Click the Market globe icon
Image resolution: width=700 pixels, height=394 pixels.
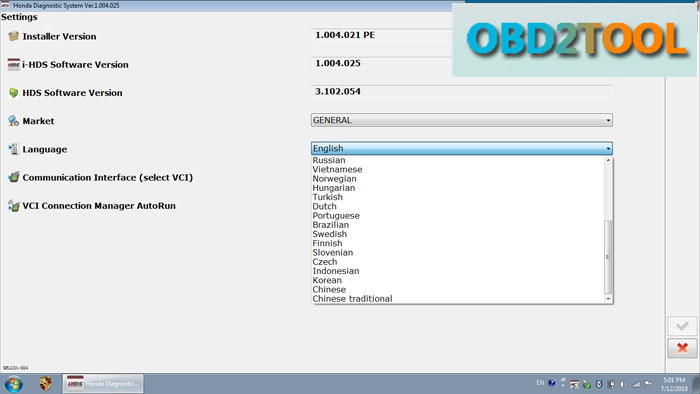tap(13, 120)
